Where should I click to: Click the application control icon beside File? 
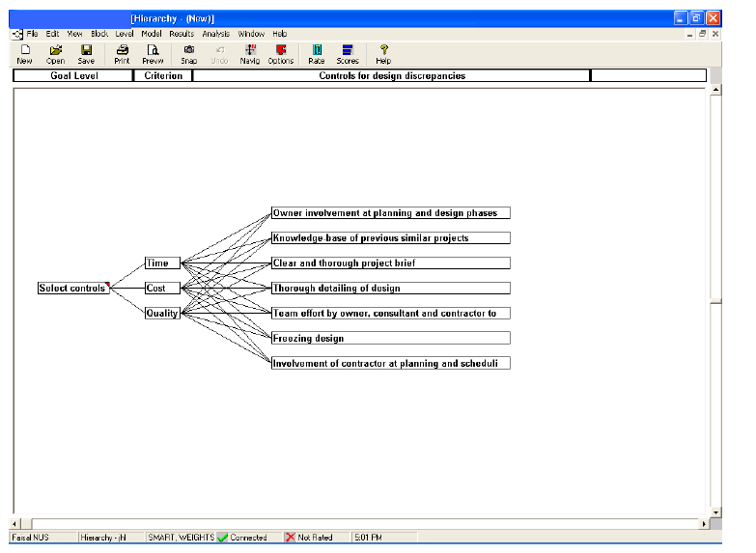[17, 34]
